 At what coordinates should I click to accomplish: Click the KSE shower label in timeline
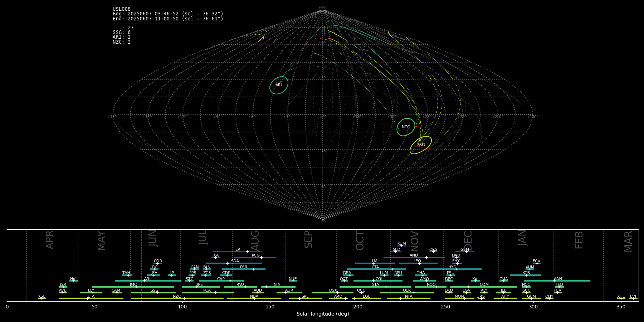point(42,297)
